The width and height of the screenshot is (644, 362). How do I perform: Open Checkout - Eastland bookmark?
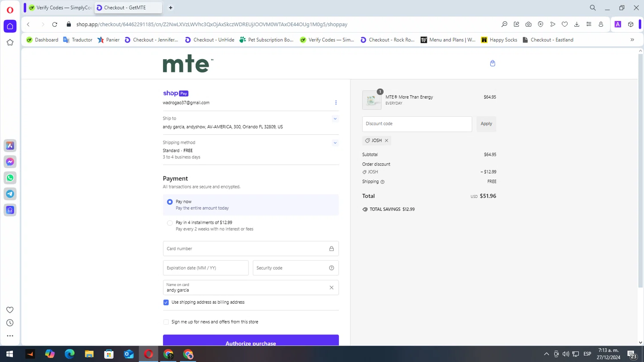coord(548,40)
